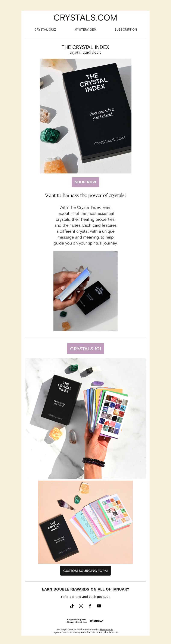Viewport: 171px width, 644px height.
Task: Follow the refer a friend link
Action: coord(85,597)
